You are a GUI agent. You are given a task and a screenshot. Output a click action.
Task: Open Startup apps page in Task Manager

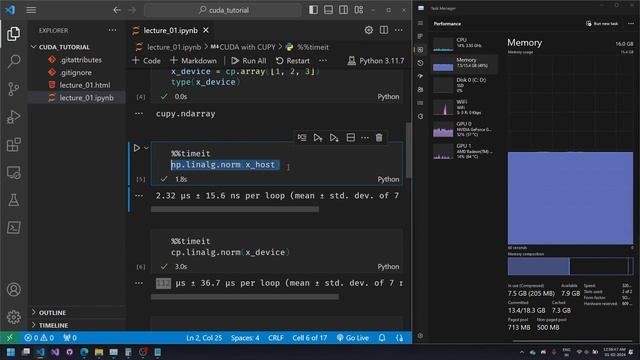click(x=420, y=76)
